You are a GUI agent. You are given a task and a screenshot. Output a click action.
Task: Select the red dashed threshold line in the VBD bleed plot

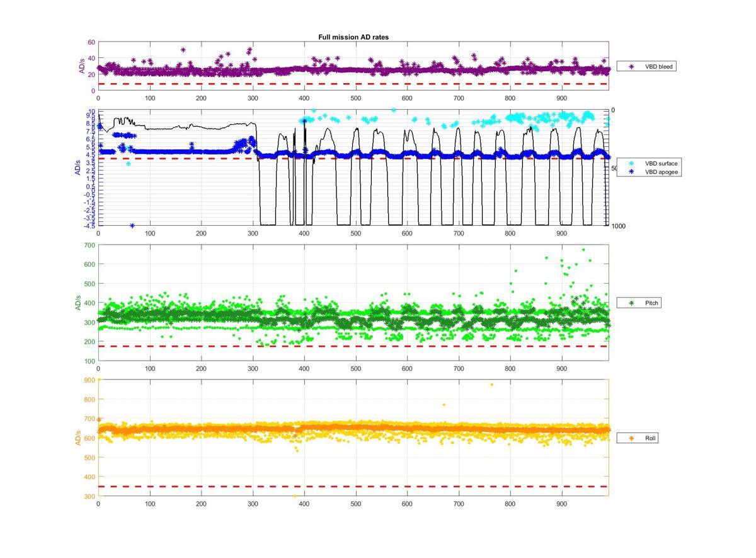click(353, 84)
